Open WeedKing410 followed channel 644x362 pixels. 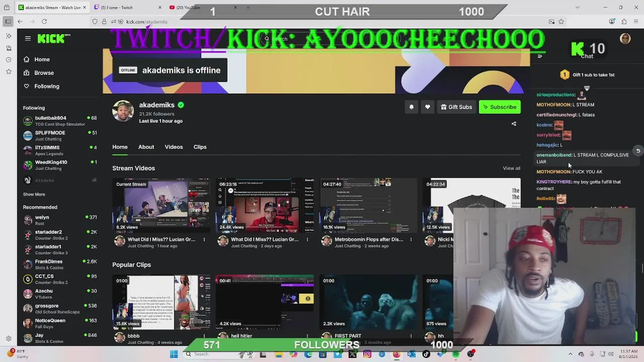tap(60, 165)
